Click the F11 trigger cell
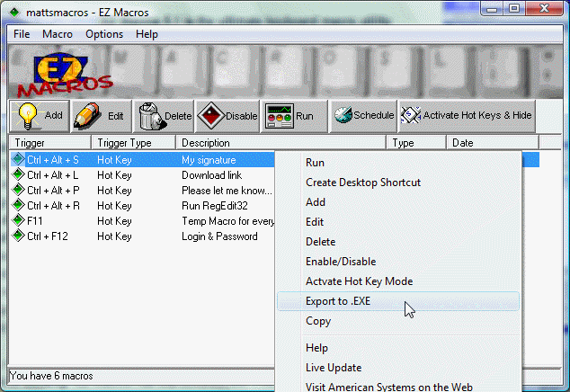Image resolution: width=570 pixels, height=392 pixels. point(35,221)
